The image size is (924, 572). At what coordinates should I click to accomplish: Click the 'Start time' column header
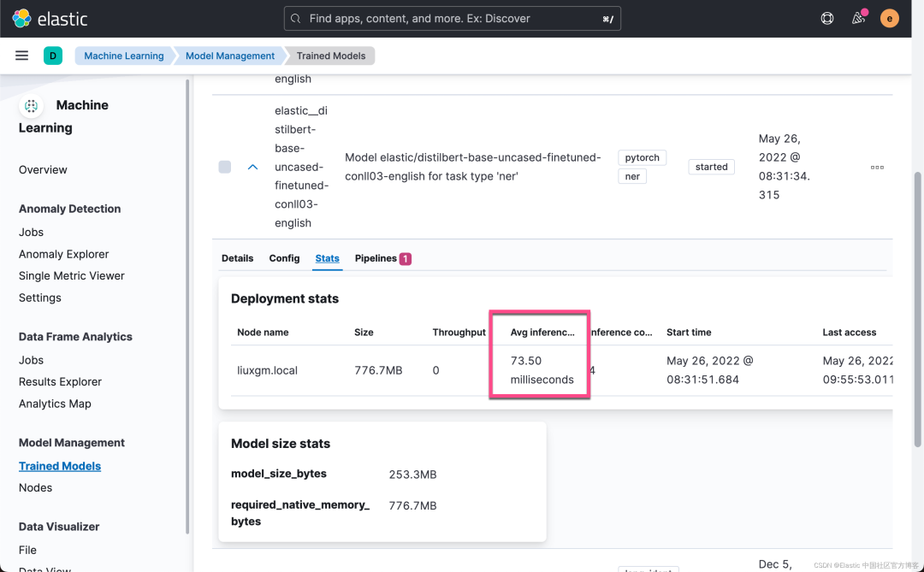pyautogui.click(x=689, y=333)
